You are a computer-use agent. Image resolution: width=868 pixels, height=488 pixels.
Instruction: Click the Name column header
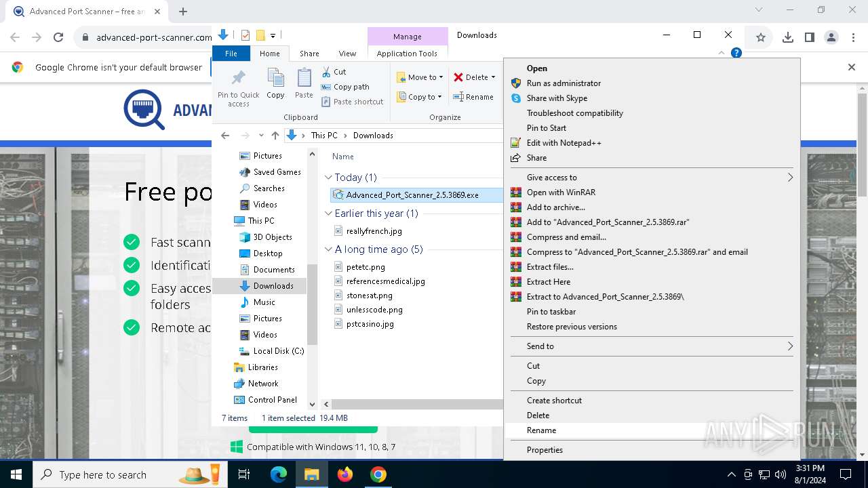(343, 157)
